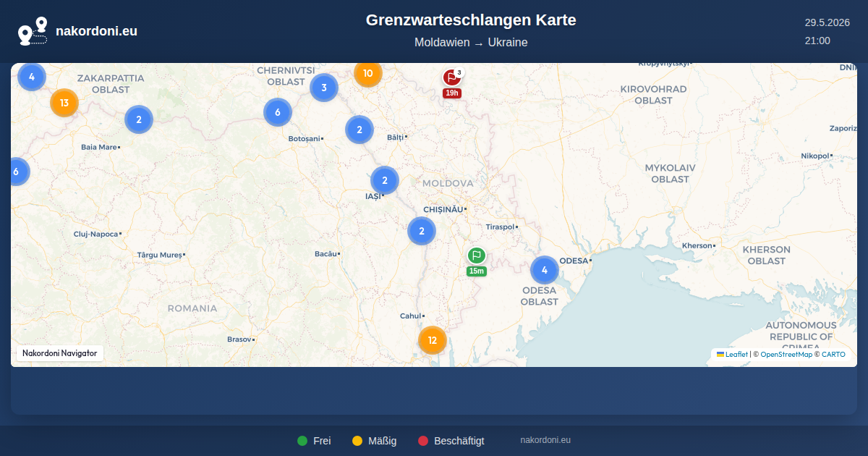
Task: Open the Leaflet attribution link
Action: (732, 355)
